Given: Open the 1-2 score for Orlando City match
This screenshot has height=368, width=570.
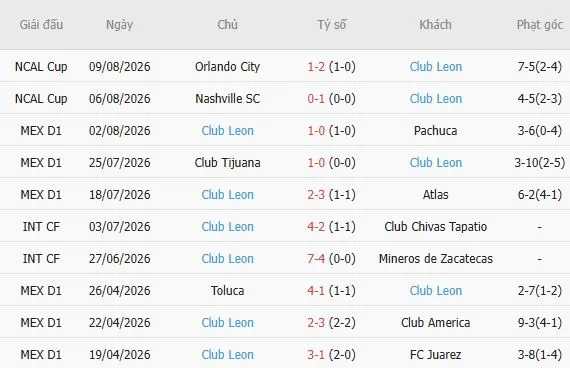Looking at the screenshot, I should click(x=316, y=67).
